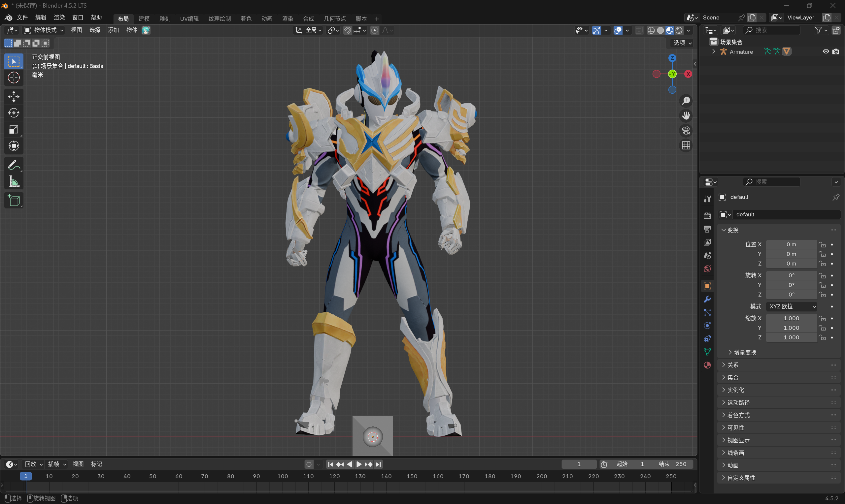Toggle Armature render camera visibility
Screen dimensions: 845x504
coord(835,52)
